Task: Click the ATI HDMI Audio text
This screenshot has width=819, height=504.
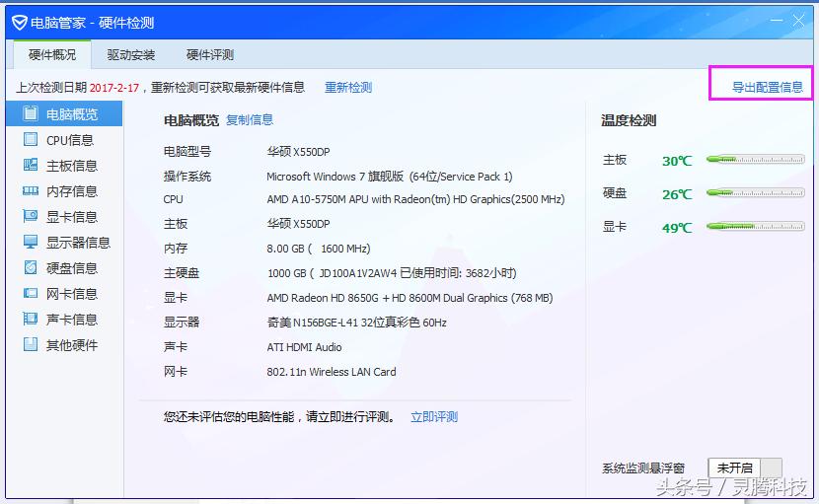Action: pyautogui.click(x=304, y=347)
